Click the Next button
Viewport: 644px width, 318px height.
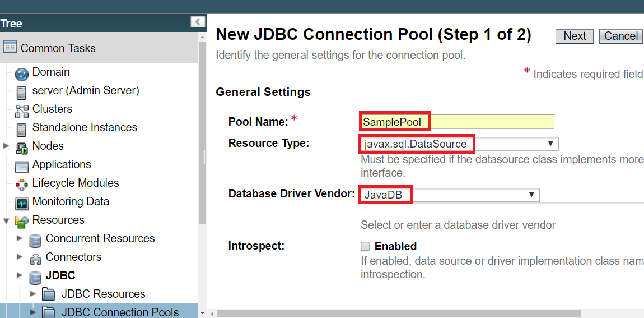tap(575, 36)
